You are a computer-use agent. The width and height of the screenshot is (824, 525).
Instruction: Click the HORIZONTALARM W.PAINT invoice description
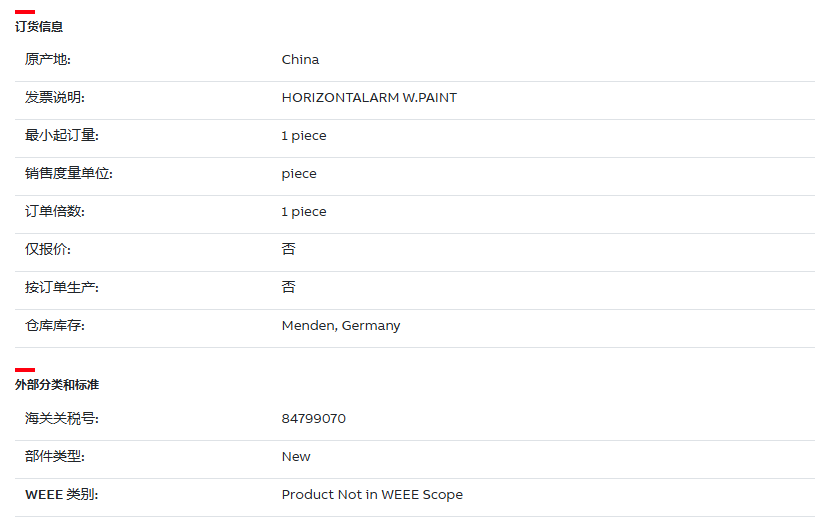click(369, 98)
